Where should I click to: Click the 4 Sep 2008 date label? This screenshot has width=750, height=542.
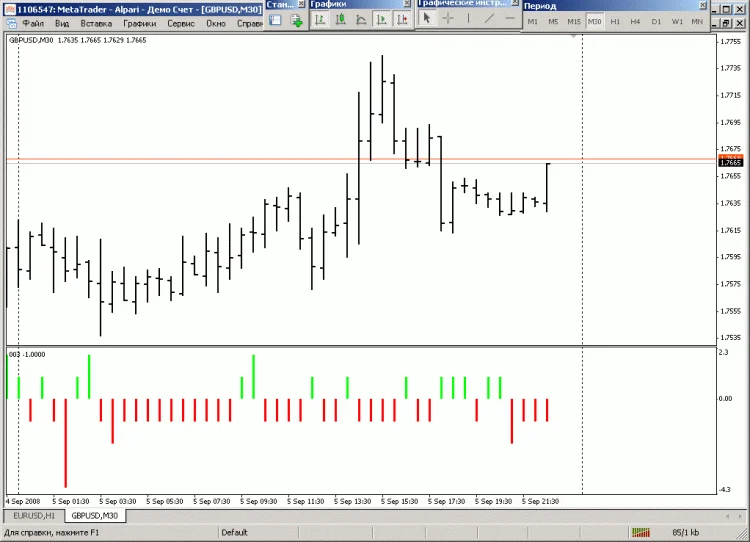click(x=23, y=501)
